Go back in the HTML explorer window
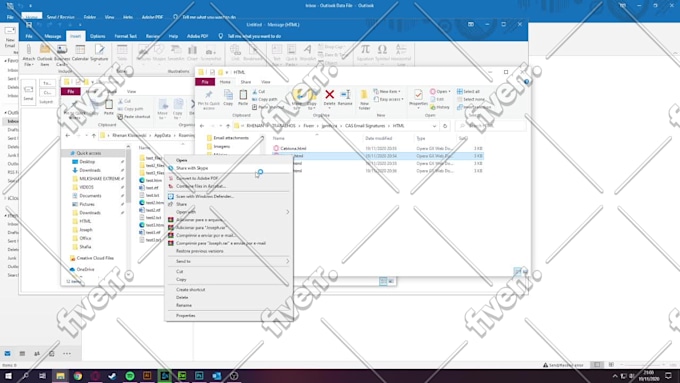 pyautogui.click(x=202, y=126)
